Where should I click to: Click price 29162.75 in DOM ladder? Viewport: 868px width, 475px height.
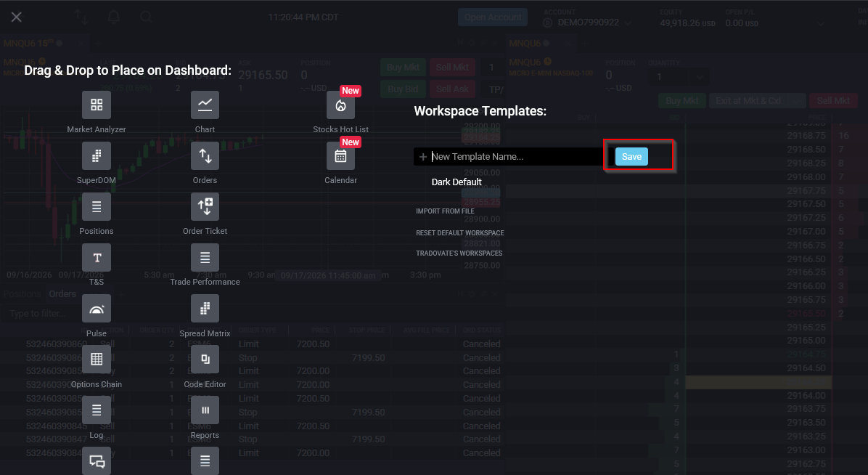(806, 464)
